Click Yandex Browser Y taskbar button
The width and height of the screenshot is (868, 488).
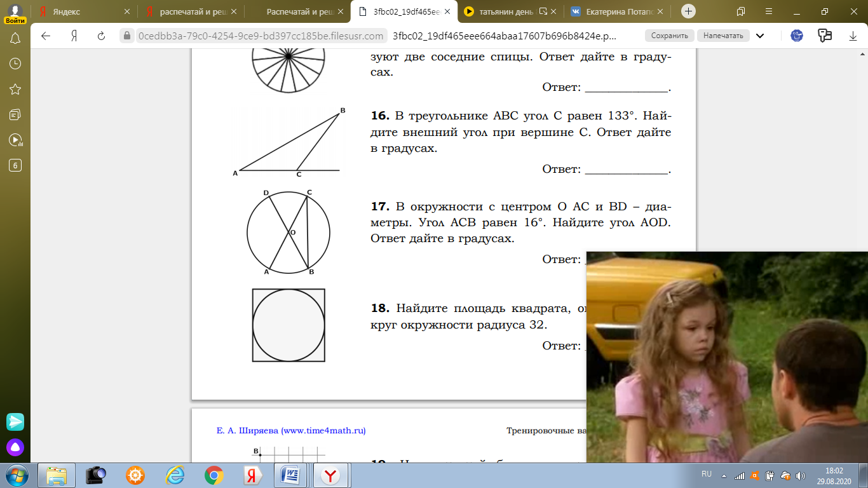(331, 475)
